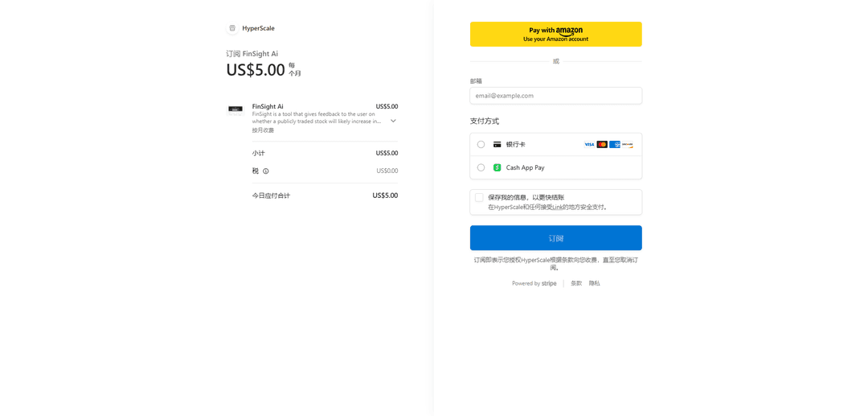This screenshot has width=868, height=416.
Task: Open the FinSight Ai product thumbnail
Action: pyautogui.click(x=235, y=109)
